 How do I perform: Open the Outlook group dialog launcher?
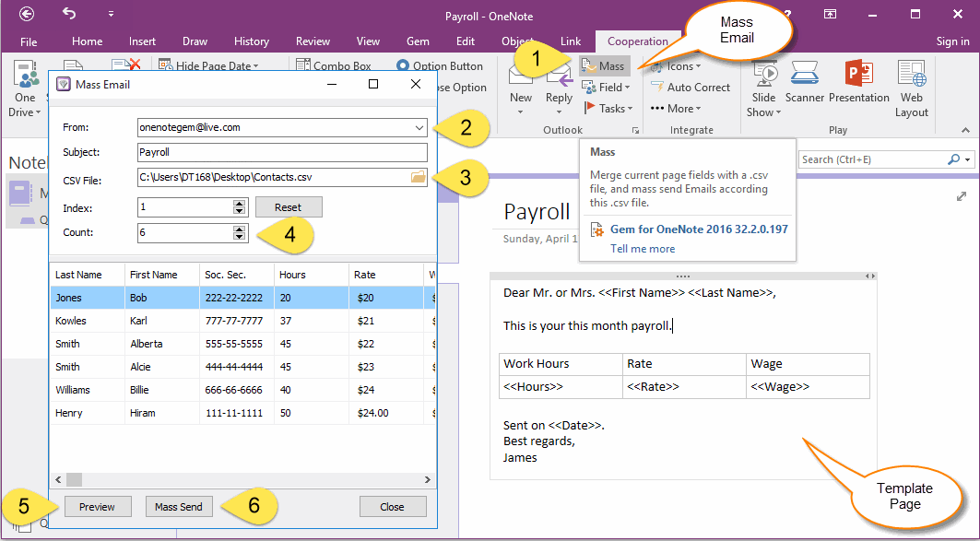click(635, 131)
